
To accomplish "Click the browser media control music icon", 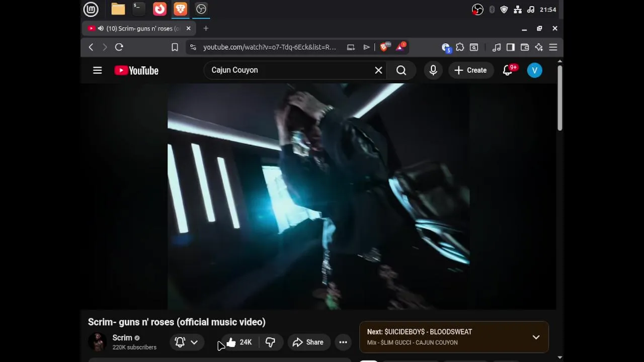I will click(497, 47).
